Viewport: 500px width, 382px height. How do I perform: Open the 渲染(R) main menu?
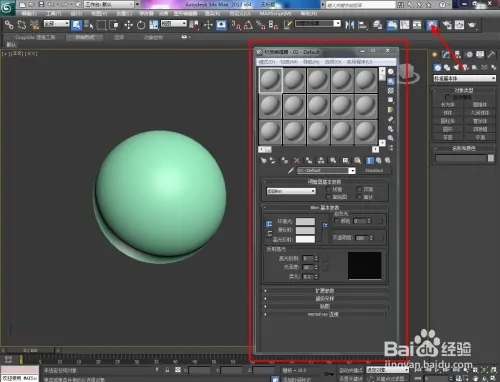(212, 14)
